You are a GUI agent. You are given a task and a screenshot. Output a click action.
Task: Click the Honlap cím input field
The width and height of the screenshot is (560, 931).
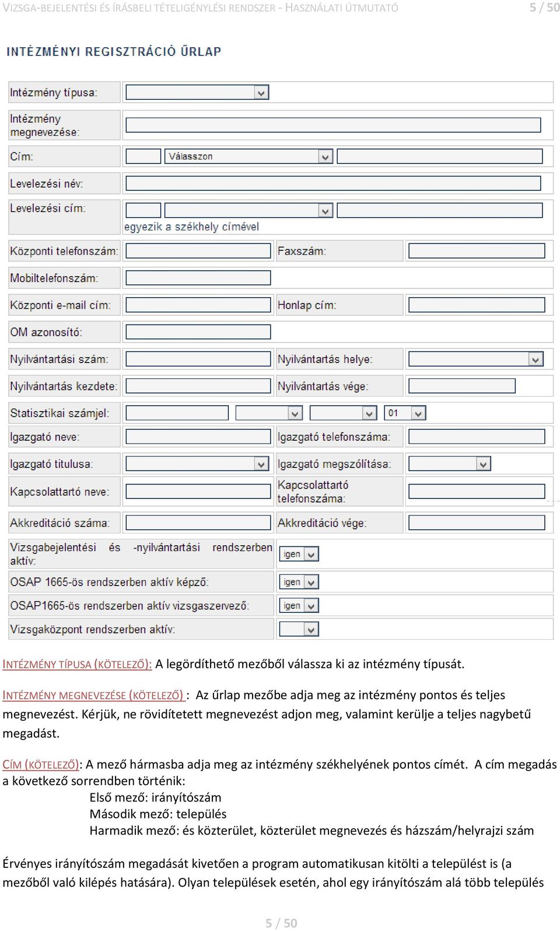(477, 305)
